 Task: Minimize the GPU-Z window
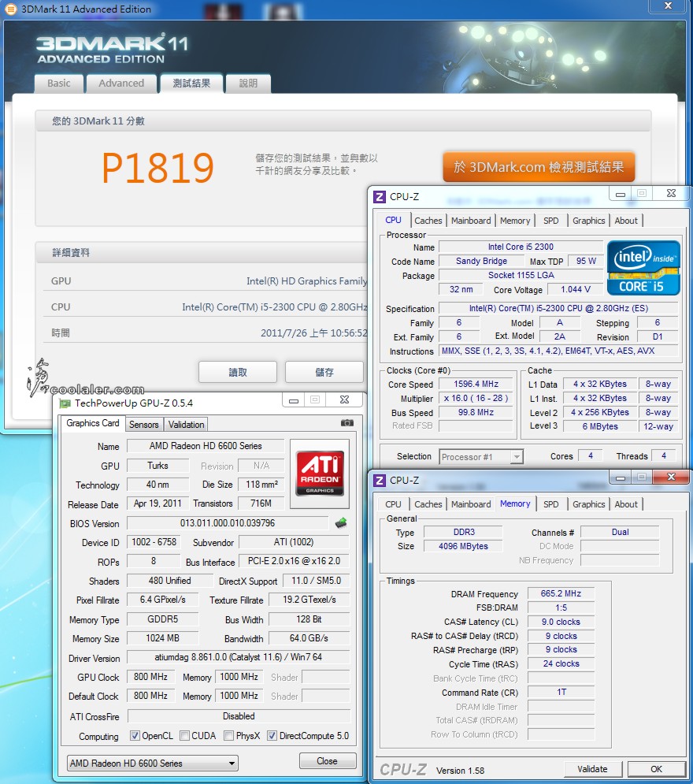tap(294, 400)
